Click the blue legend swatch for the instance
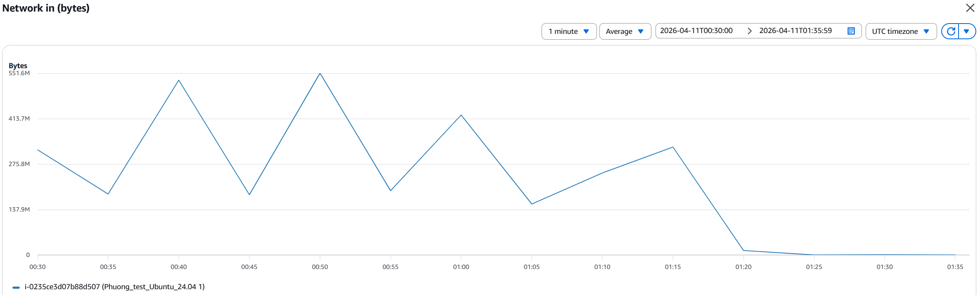980x295 pixels. [x=16, y=287]
